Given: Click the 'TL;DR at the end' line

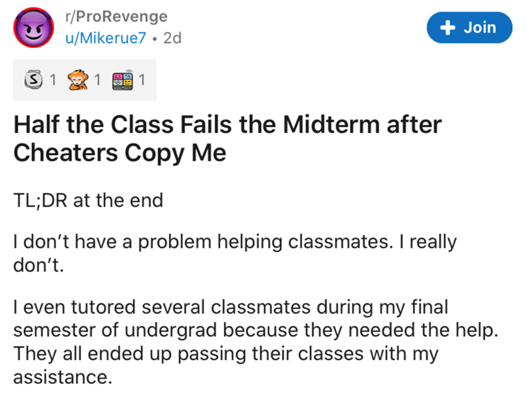Looking at the screenshot, I should pos(88,200).
